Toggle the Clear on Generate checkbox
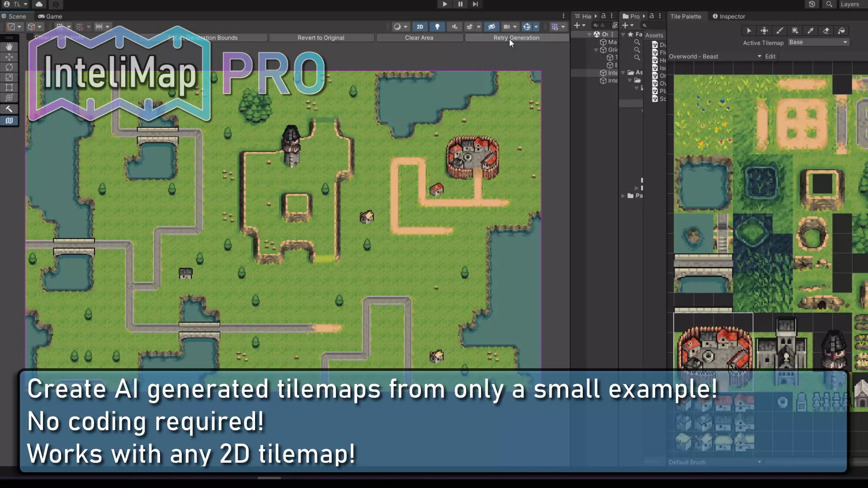 (x=30, y=38)
